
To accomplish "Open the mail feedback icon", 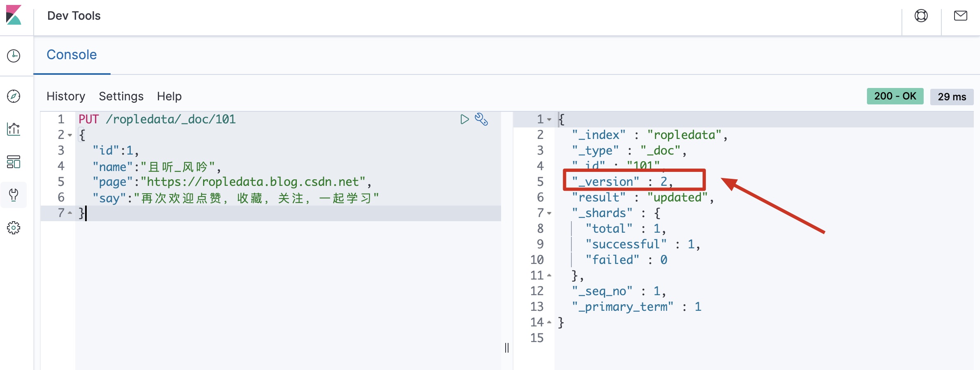I will (x=961, y=16).
